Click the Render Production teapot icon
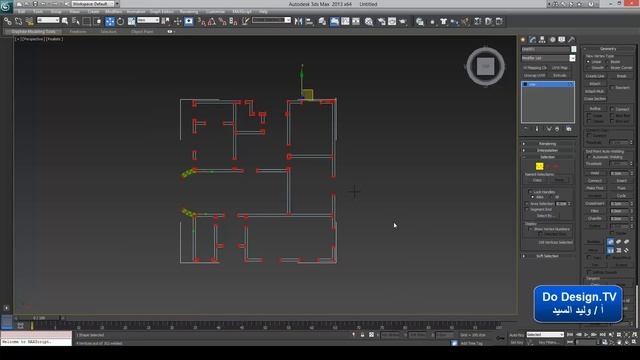 click(x=403, y=21)
